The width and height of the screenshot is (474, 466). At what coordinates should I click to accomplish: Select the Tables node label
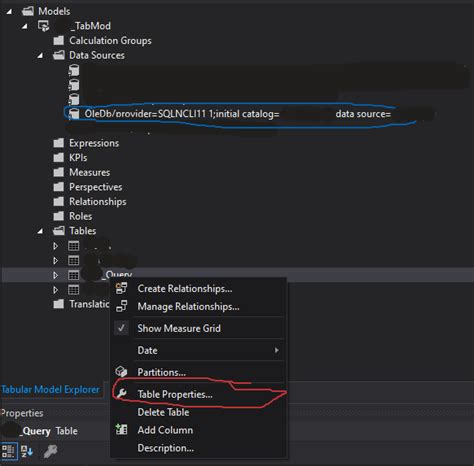83,231
